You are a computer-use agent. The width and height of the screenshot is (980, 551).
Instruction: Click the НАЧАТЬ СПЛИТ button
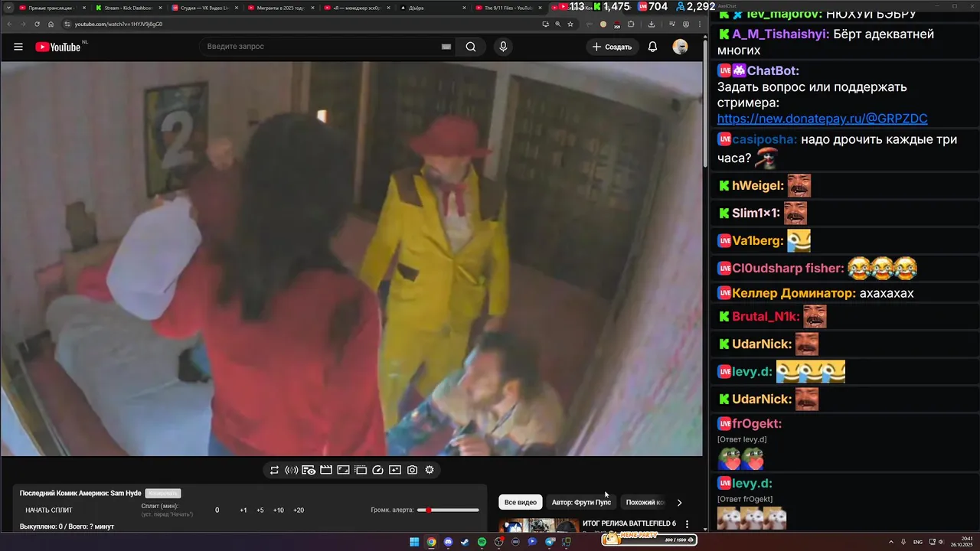click(x=49, y=510)
